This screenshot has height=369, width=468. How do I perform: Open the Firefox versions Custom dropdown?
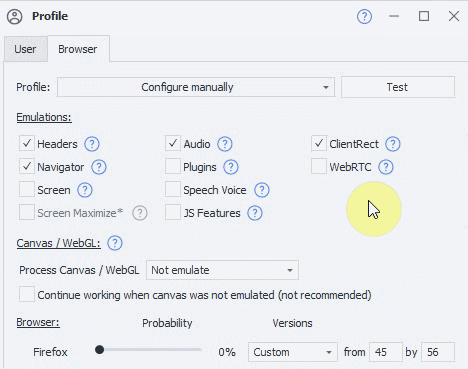[x=293, y=352]
